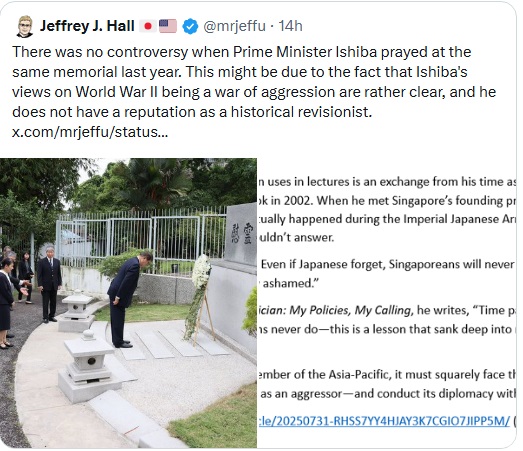Open the tweet via the 14h timestamp
The height and width of the screenshot is (451, 523).
click(x=290, y=26)
